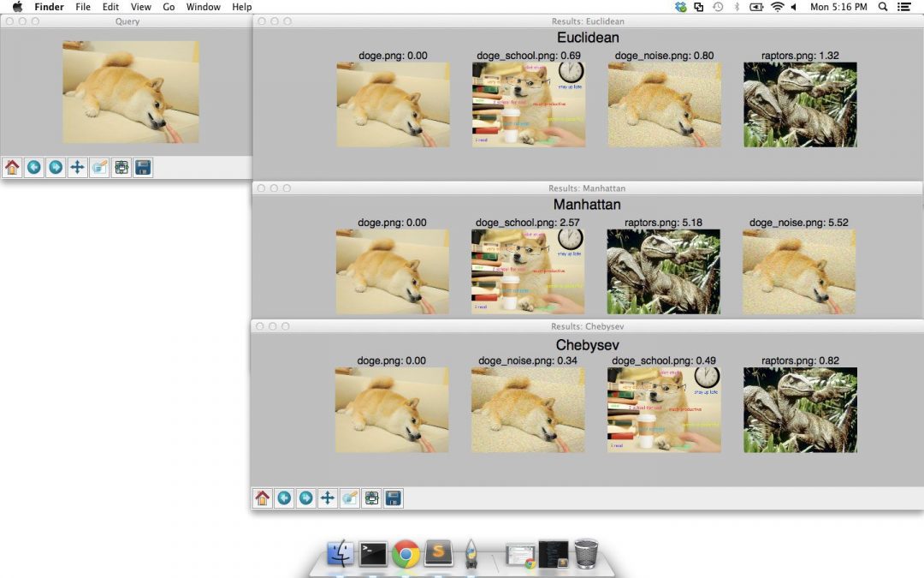This screenshot has height=578, width=924.
Task: Open Finder from the Dock
Action: (x=340, y=554)
